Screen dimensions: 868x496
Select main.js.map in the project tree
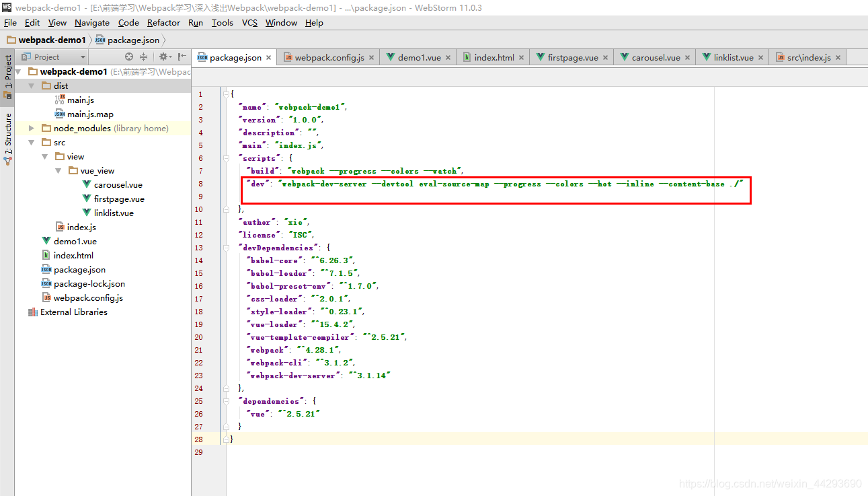90,114
